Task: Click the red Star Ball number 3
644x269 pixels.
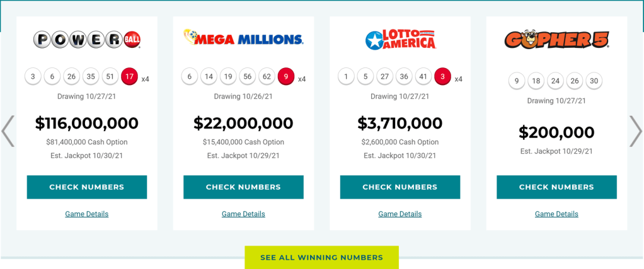Action: click(442, 77)
